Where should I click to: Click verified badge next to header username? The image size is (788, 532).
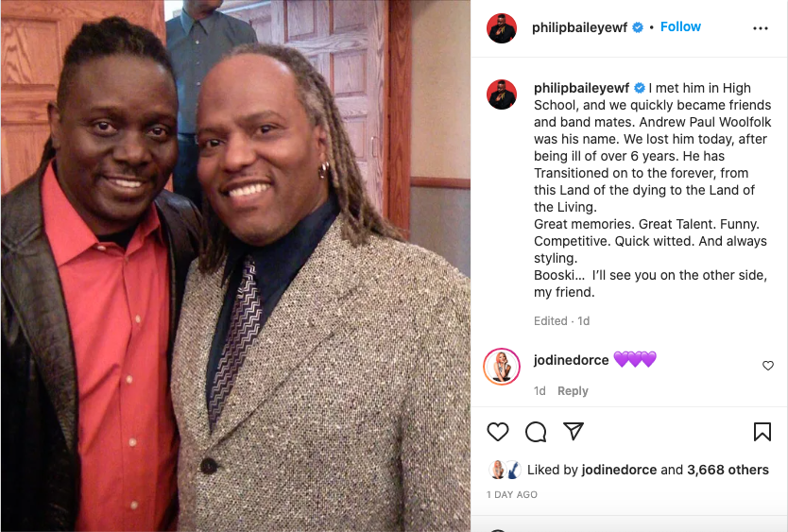637,27
